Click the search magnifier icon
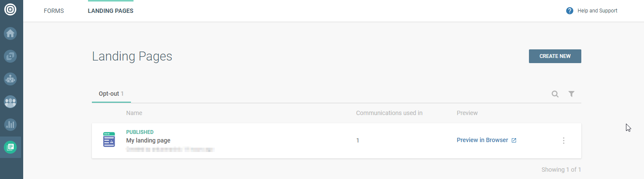Viewport: 644px width, 179px height. [x=555, y=94]
